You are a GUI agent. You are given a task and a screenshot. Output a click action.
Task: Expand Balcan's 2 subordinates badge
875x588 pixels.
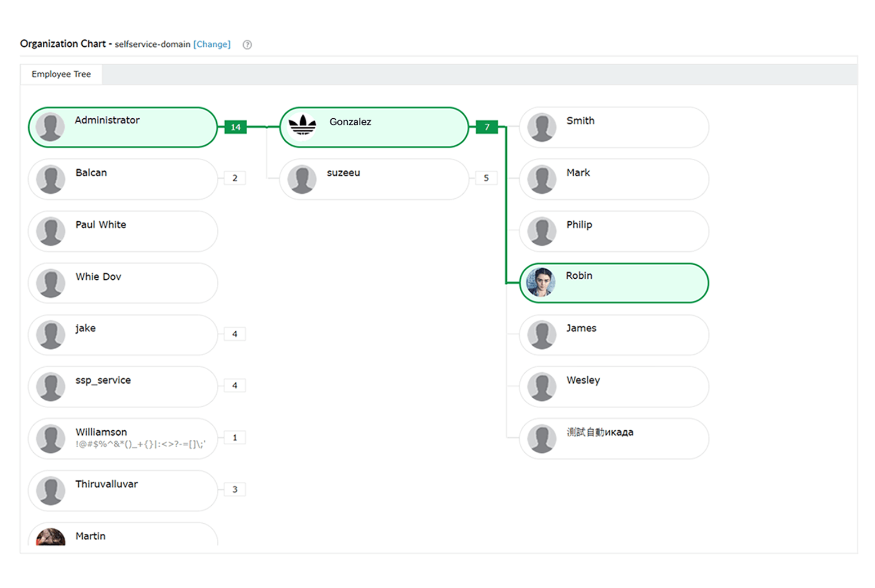point(235,178)
